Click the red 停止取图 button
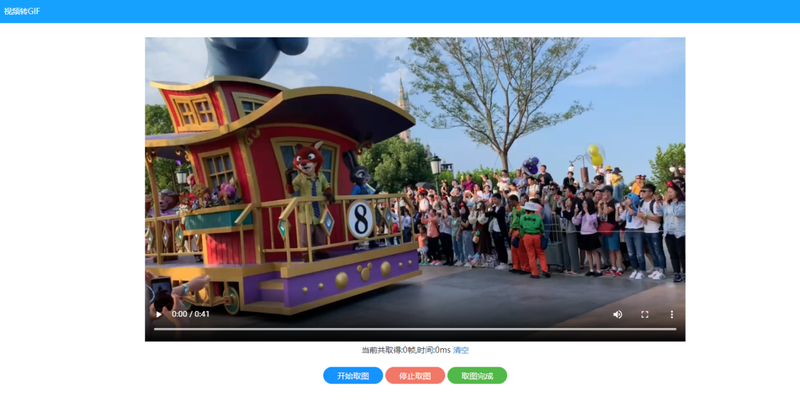 [x=415, y=375]
